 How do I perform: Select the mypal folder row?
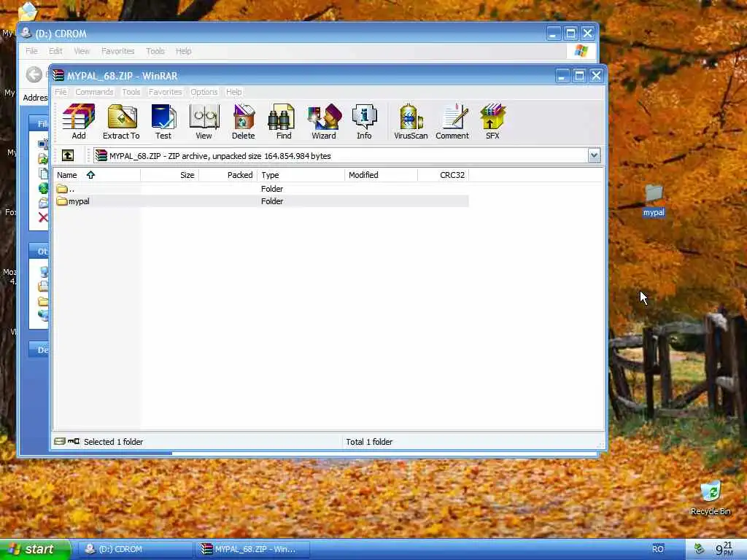pos(262,201)
